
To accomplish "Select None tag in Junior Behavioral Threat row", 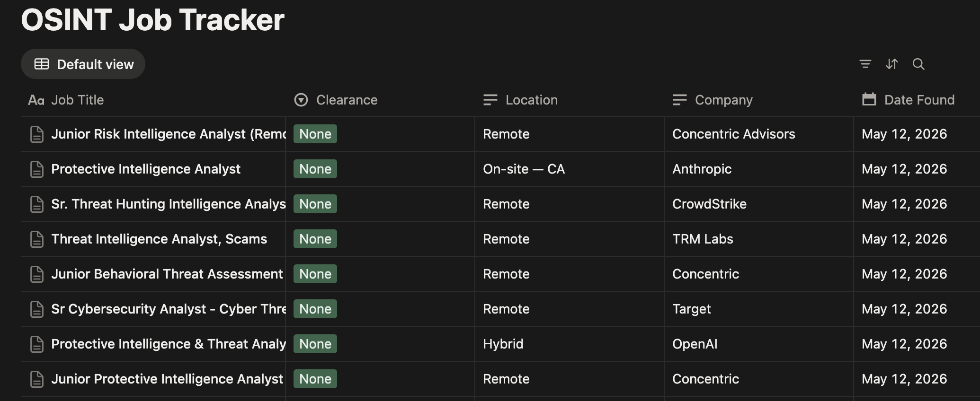I will [315, 274].
